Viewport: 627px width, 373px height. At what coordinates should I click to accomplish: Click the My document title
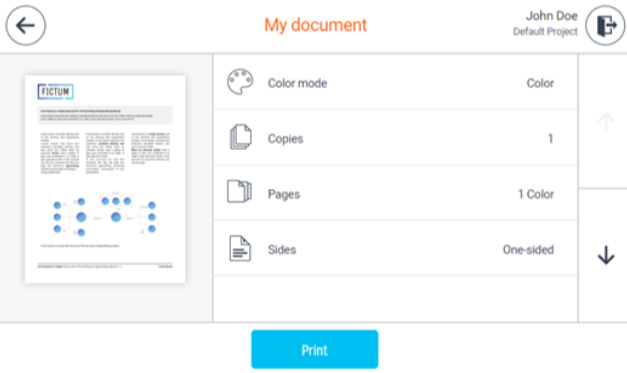click(x=315, y=25)
